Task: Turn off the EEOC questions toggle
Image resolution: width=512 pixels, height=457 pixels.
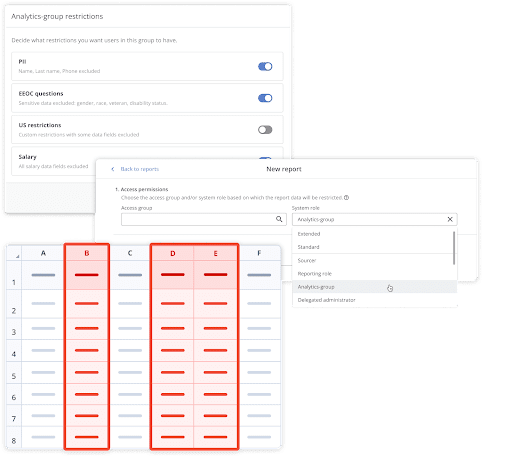Action: coord(265,98)
